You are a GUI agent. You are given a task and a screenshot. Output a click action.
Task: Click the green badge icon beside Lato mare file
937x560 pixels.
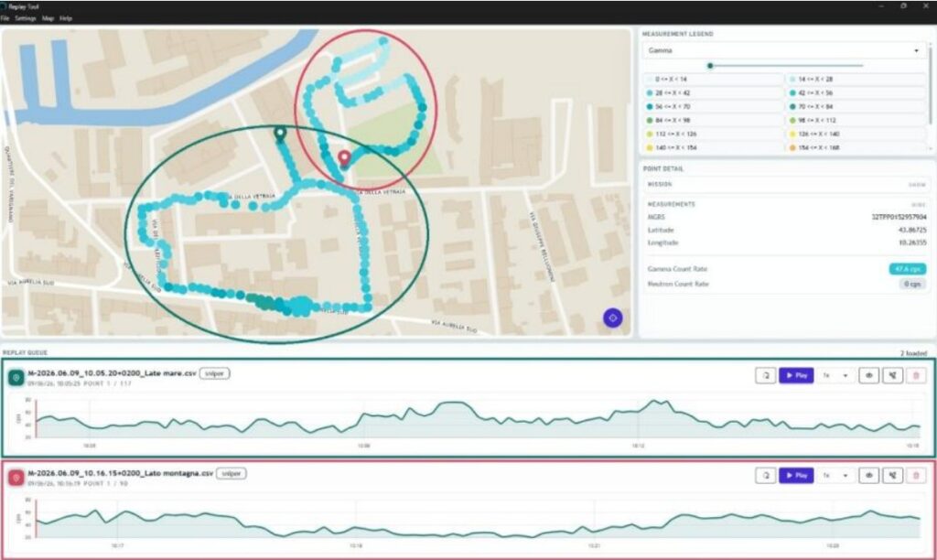[x=16, y=378]
